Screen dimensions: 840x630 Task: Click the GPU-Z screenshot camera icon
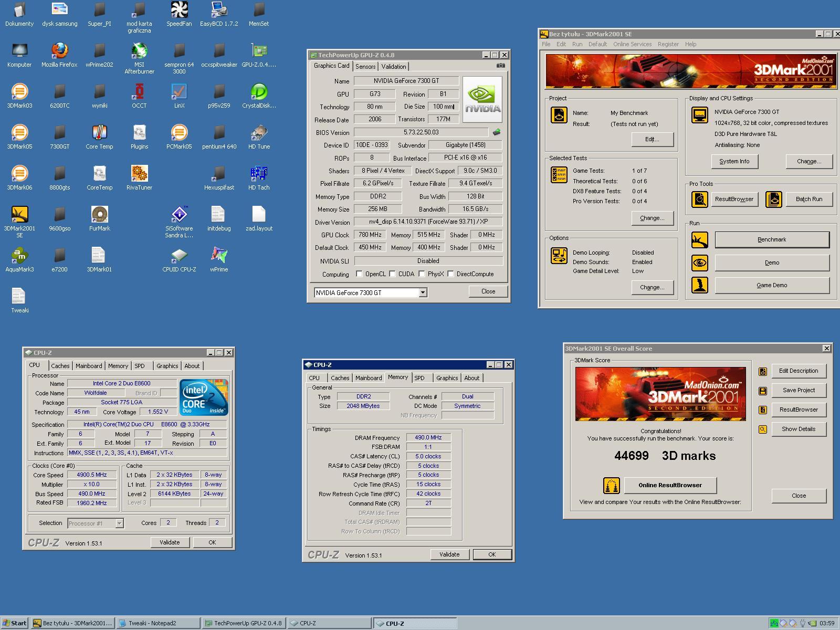tap(501, 66)
